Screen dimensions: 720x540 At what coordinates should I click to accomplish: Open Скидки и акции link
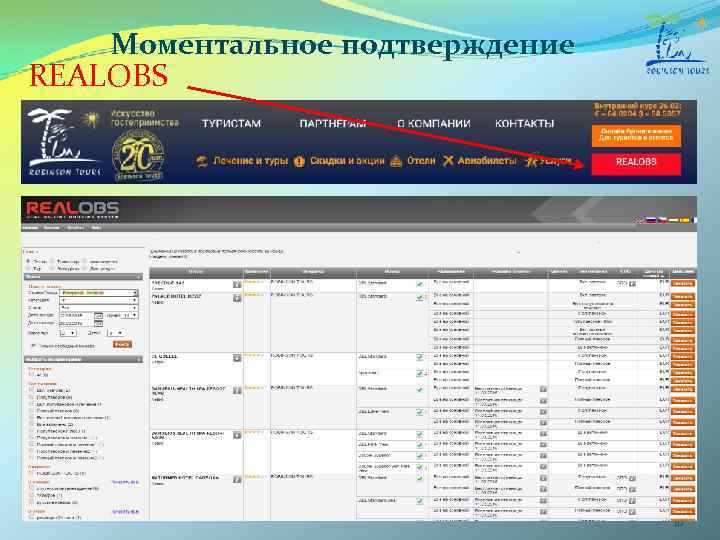[x=347, y=161]
